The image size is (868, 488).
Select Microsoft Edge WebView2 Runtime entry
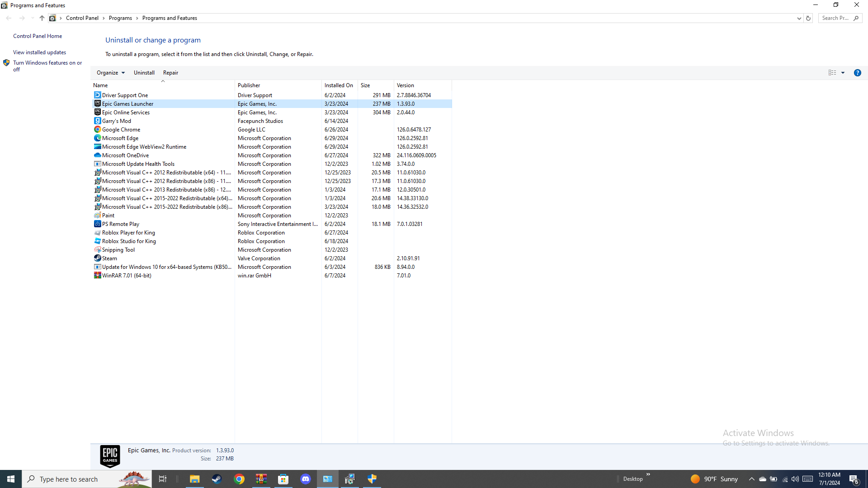(x=144, y=147)
